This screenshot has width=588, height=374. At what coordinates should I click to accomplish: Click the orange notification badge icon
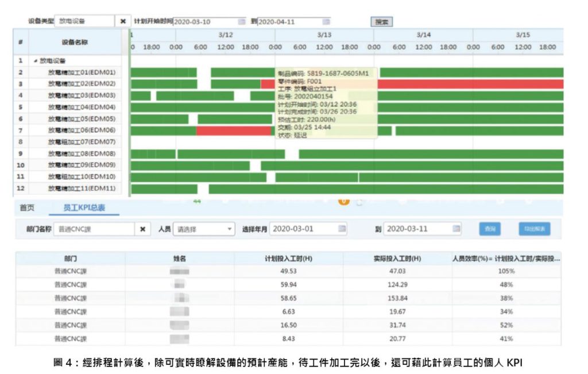tap(344, 201)
